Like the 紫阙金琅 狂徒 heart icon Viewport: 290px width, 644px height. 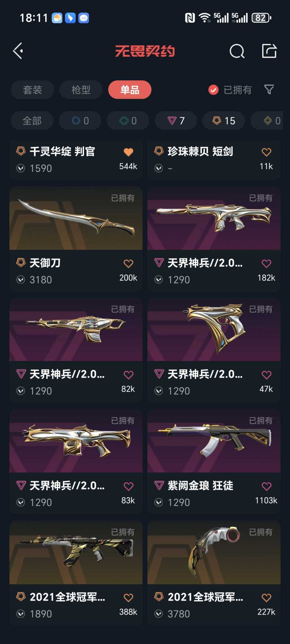pos(266,486)
